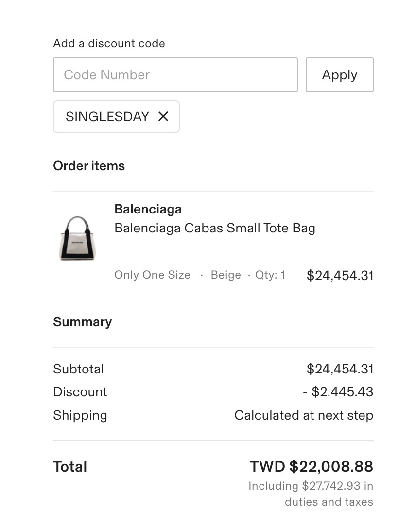The height and width of the screenshot is (532, 416).
Task: Click the Balenciaga brand name
Action: (148, 209)
